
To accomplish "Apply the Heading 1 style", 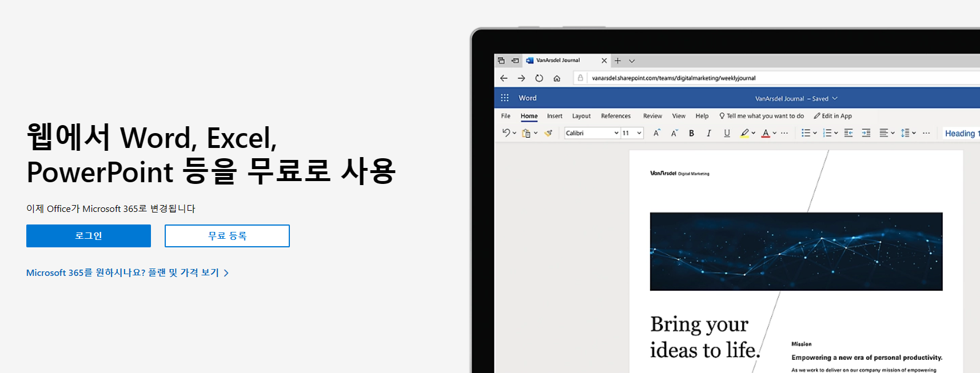I will tap(962, 133).
